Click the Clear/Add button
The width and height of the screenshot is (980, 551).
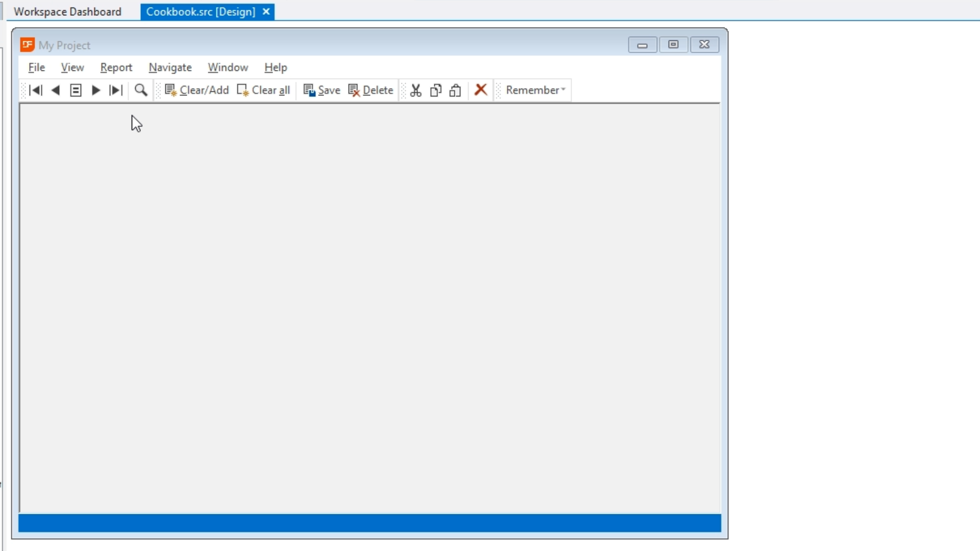197,90
